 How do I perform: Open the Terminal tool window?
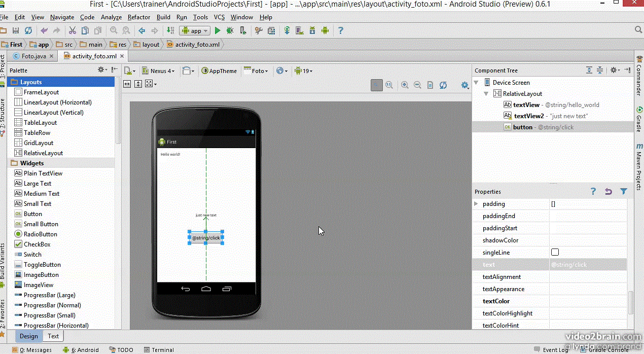[159, 349]
